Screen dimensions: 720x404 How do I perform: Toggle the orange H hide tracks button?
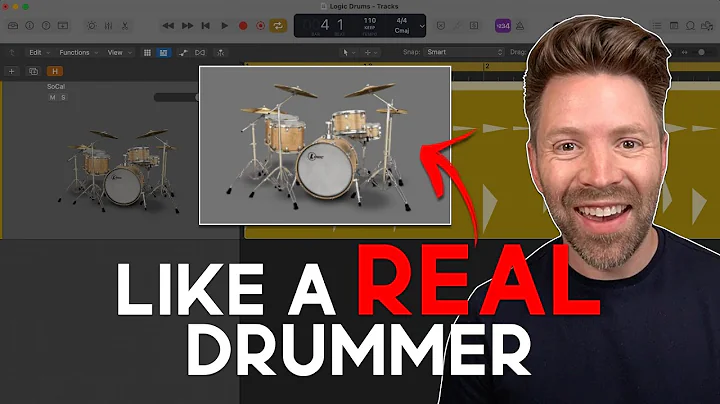pos(55,71)
